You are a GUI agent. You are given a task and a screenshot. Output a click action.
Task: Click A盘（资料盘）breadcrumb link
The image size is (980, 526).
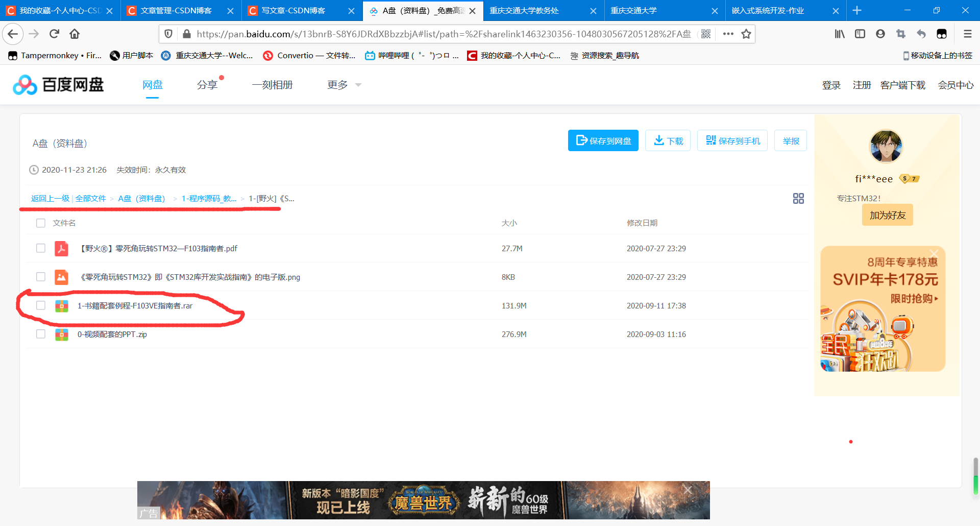(143, 198)
